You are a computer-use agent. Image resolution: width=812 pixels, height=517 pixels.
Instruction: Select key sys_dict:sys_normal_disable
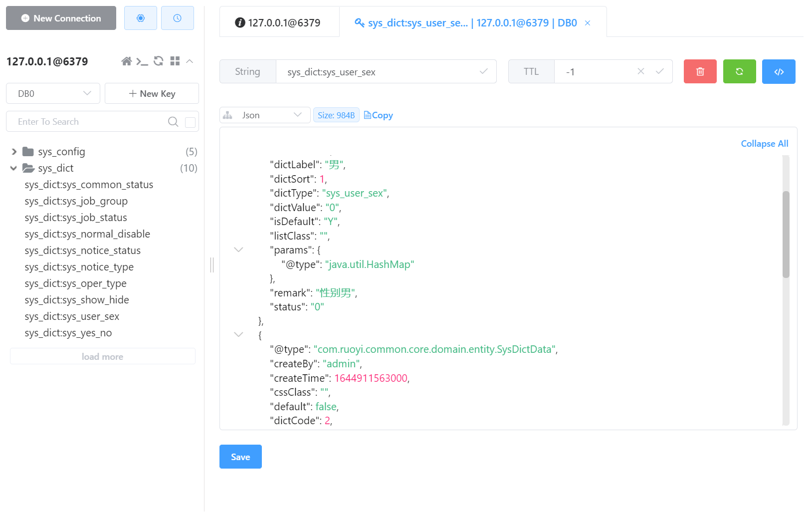[87, 234]
